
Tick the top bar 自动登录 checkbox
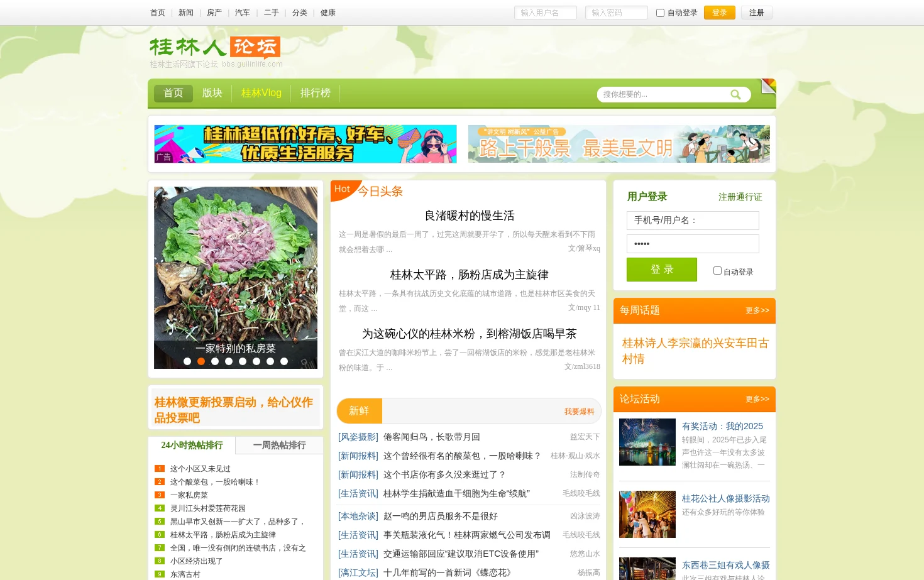coord(660,13)
